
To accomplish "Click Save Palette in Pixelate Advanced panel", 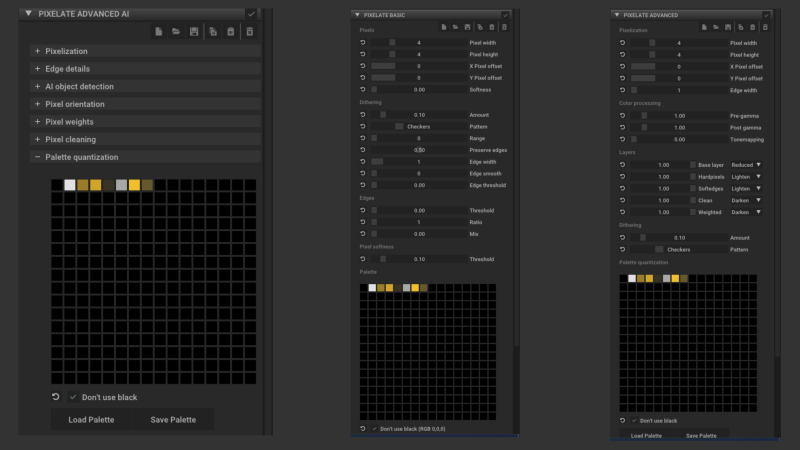I will click(x=701, y=435).
